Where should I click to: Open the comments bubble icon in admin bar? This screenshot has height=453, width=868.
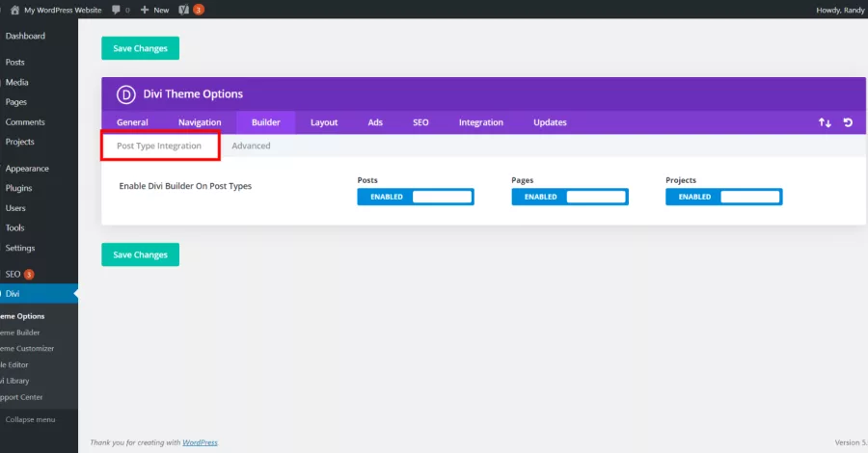click(x=116, y=10)
